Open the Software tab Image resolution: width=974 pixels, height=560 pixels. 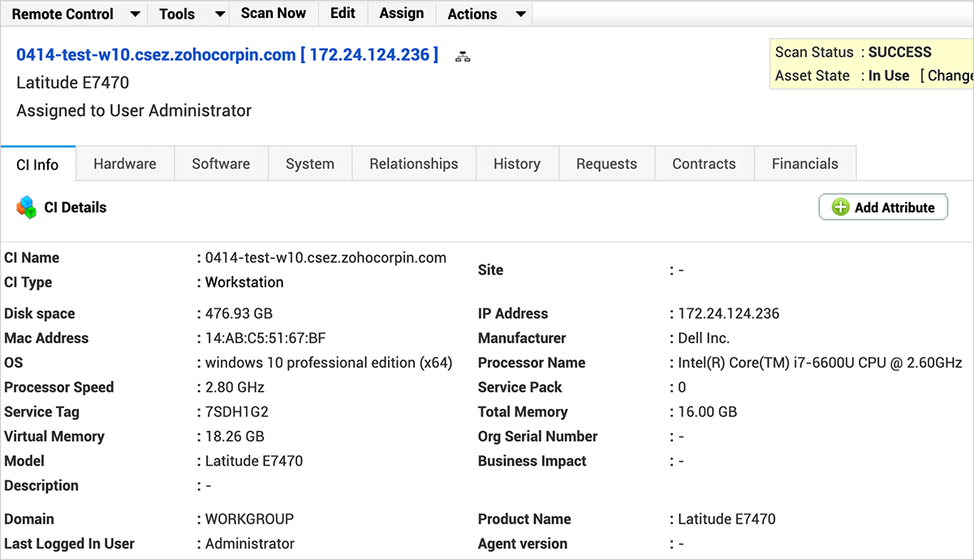221,164
